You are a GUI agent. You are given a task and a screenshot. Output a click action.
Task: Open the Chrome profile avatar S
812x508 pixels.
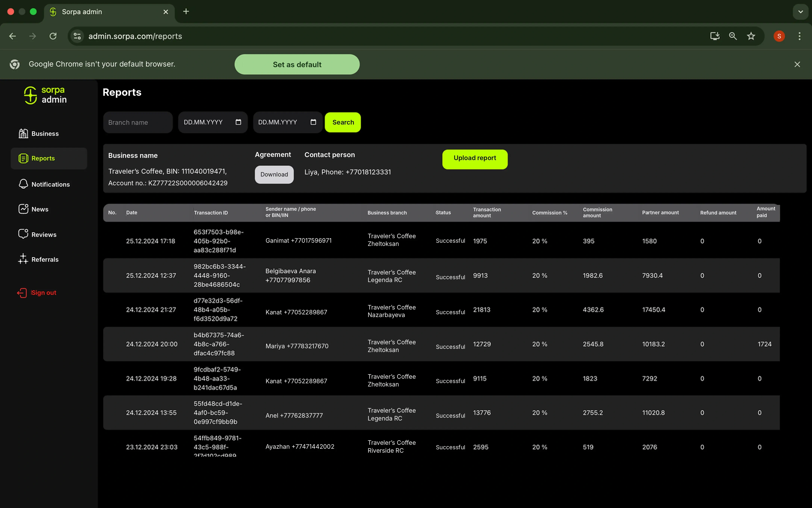(x=779, y=36)
